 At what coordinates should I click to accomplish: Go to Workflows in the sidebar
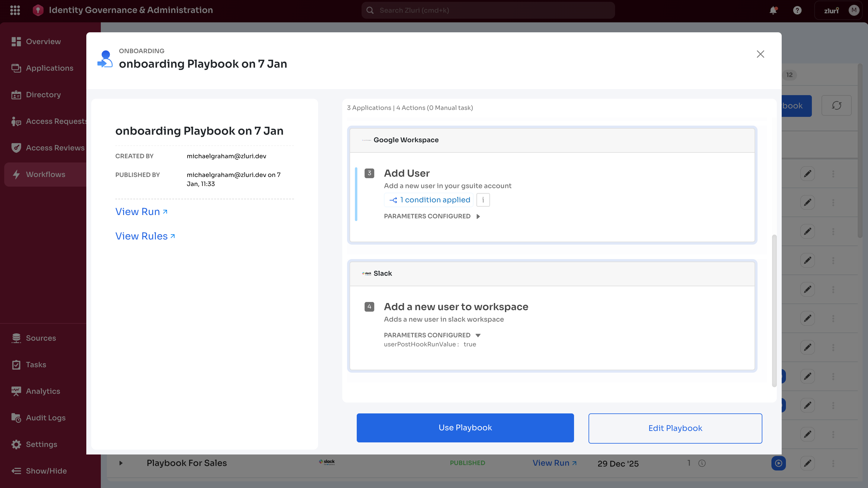coord(46,174)
